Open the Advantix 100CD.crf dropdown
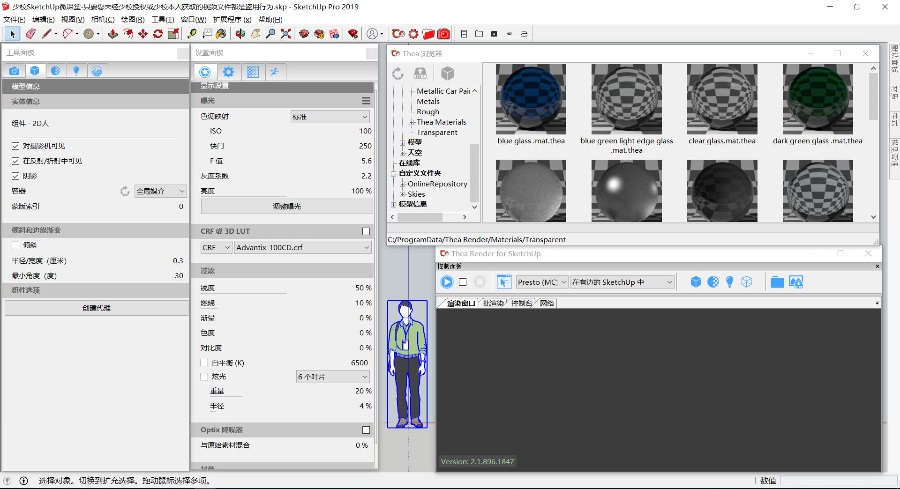 tap(302, 247)
